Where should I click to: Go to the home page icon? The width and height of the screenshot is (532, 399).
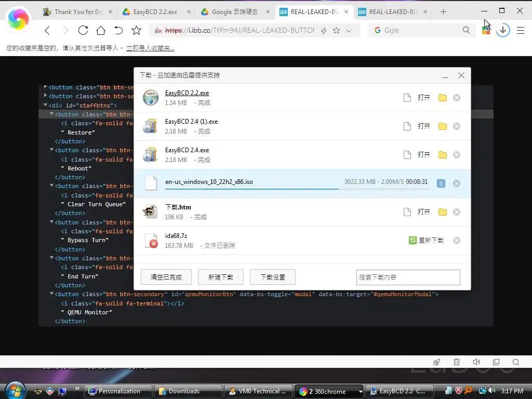(101, 30)
